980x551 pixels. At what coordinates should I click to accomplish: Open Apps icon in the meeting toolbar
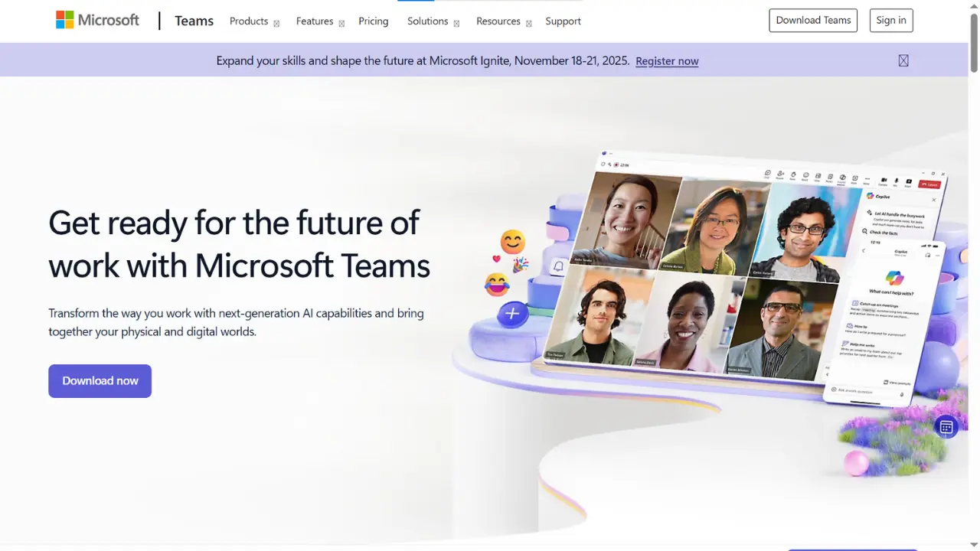point(854,178)
